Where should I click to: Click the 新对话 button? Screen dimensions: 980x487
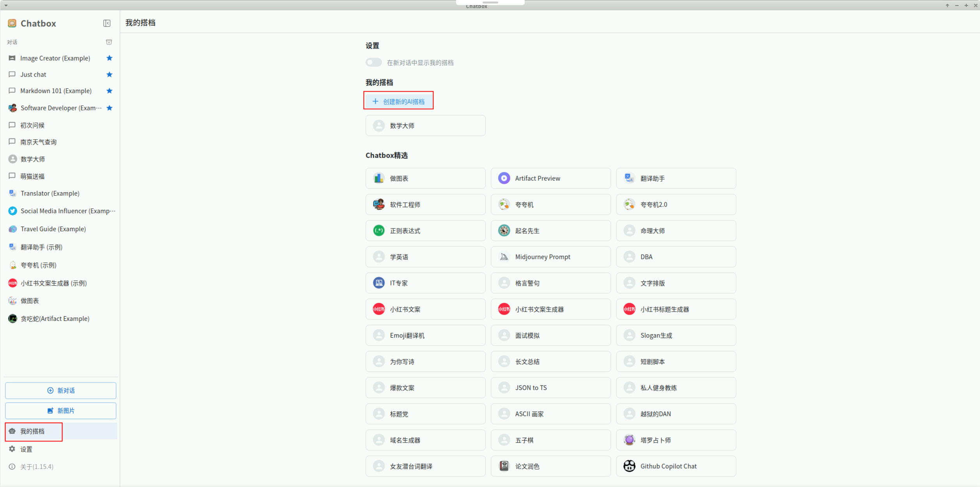click(61, 390)
